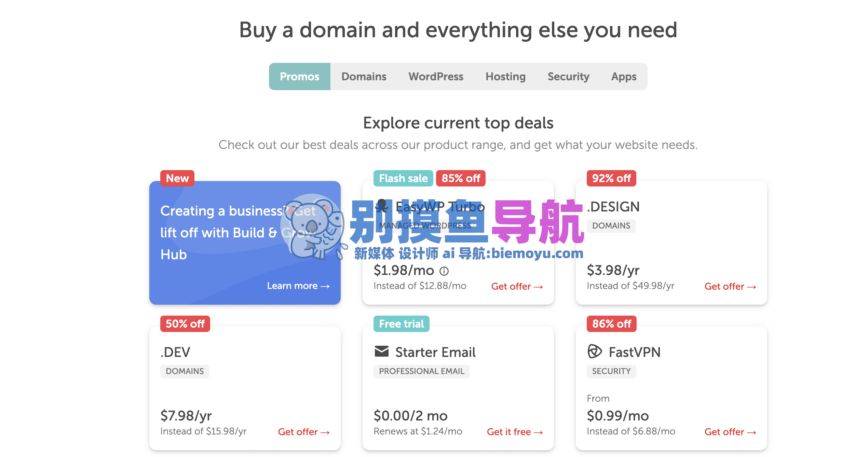Get offer for .DEV domain

[x=304, y=432]
